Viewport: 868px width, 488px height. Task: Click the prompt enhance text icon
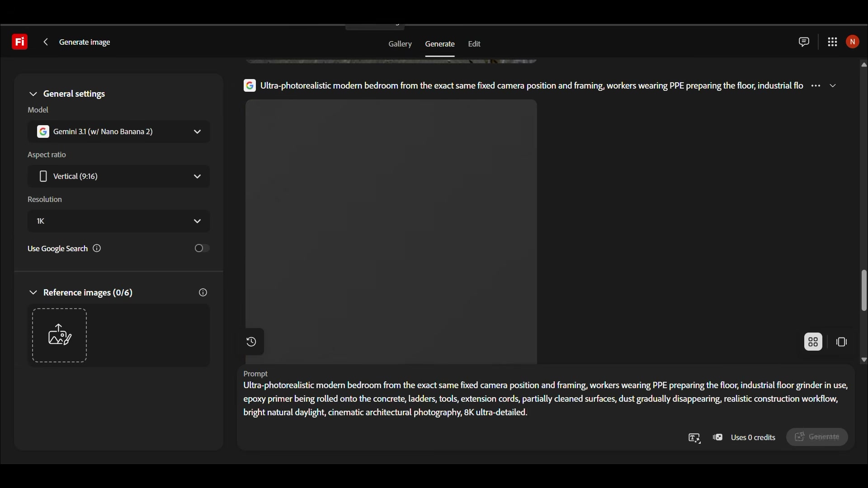[694, 438]
